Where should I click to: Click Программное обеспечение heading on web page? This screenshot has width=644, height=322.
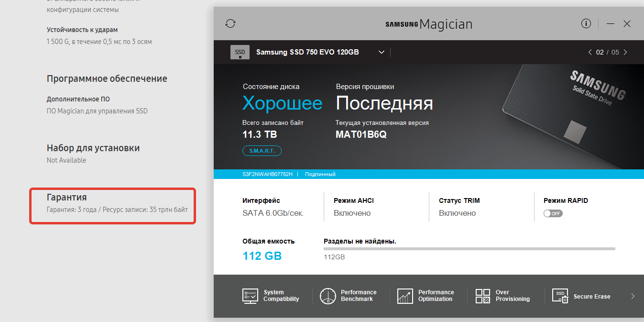click(x=107, y=78)
